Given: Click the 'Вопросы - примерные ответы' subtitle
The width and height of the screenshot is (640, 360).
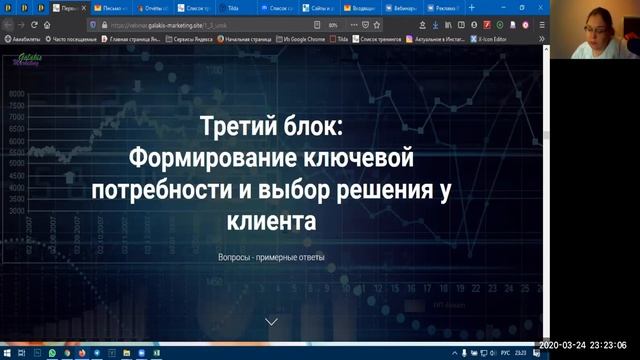Looking at the screenshot, I should pos(271,258).
